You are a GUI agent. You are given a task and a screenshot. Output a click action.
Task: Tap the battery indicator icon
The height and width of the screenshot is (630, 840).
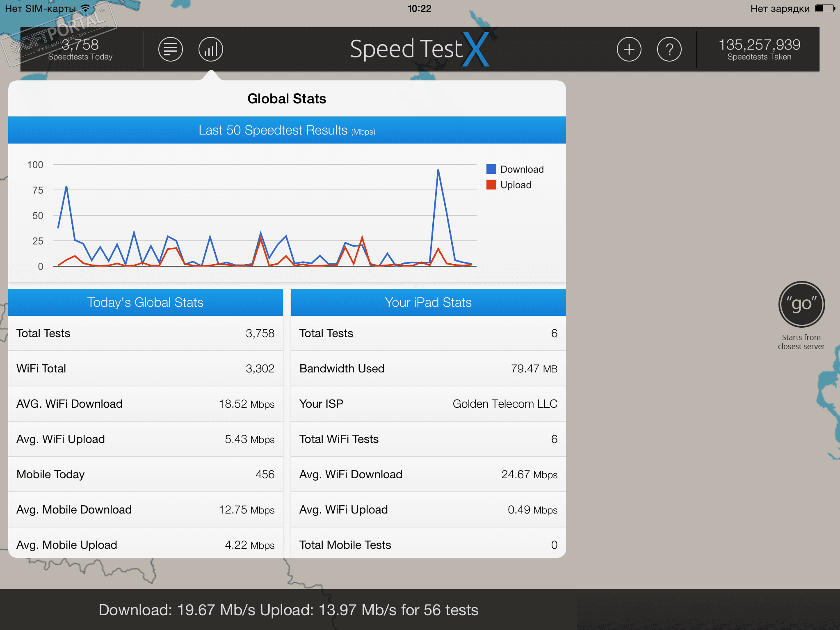tap(825, 8)
